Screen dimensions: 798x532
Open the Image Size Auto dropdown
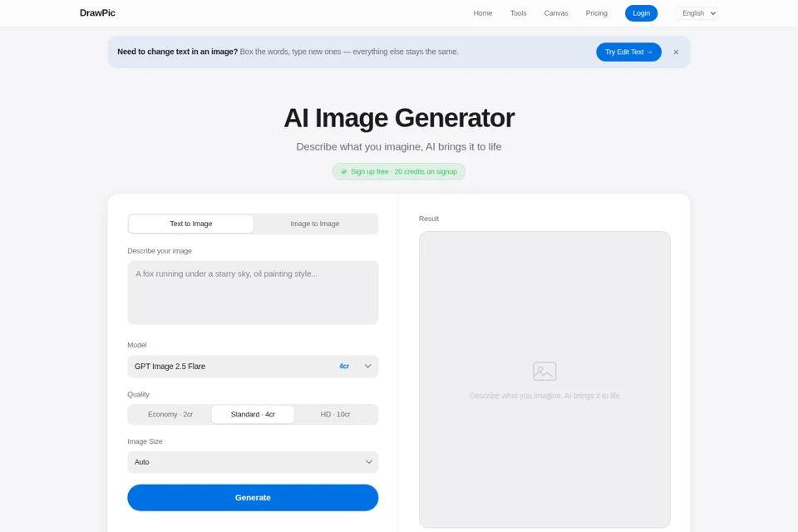253,462
